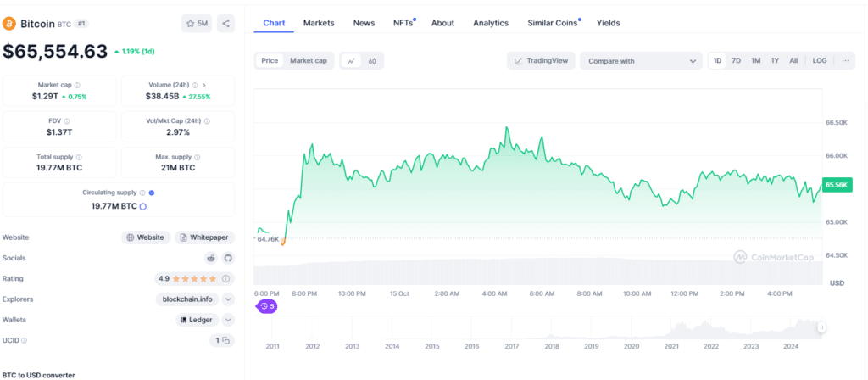Open the Reddit social icon
The image size is (868, 380).
coord(211,258)
